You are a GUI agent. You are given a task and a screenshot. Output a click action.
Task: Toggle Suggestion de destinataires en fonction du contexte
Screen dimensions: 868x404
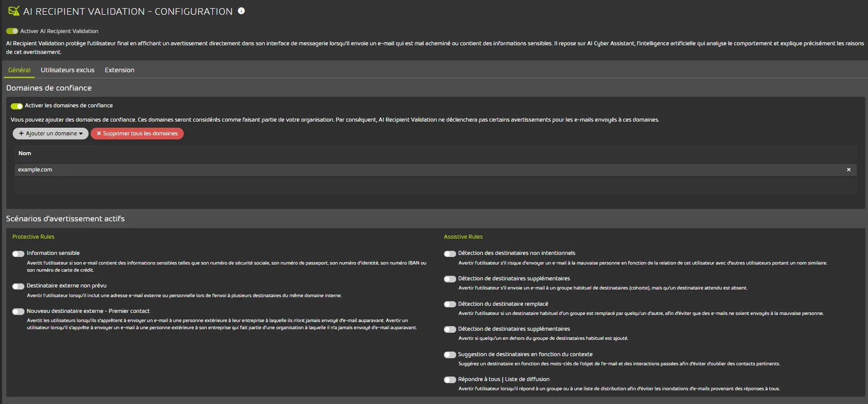click(x=450, y=355)
